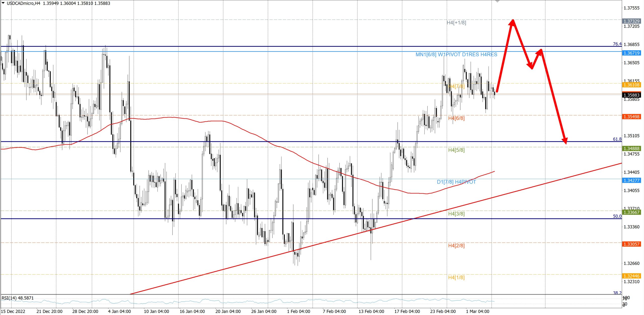Click the grey chart shift marker at top
Image resolution: width=644 pixels, height=315 pixels.
[497, 1]
